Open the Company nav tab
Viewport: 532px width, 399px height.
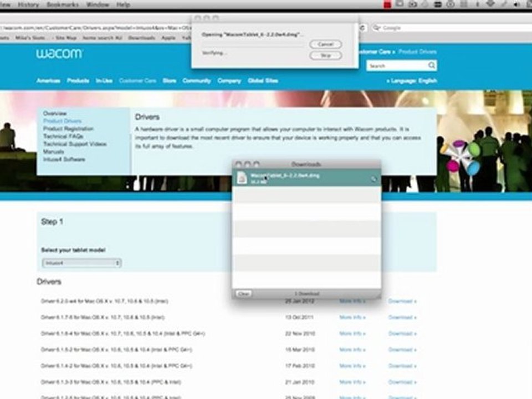point(229,81)
